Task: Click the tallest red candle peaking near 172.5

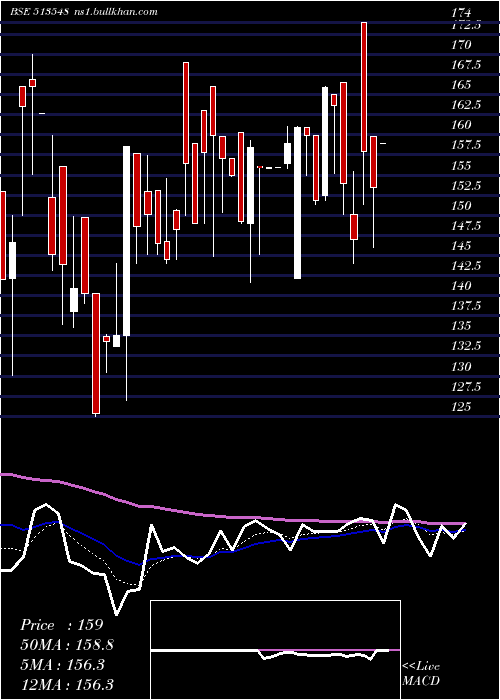Action: [x=364, y=87]
